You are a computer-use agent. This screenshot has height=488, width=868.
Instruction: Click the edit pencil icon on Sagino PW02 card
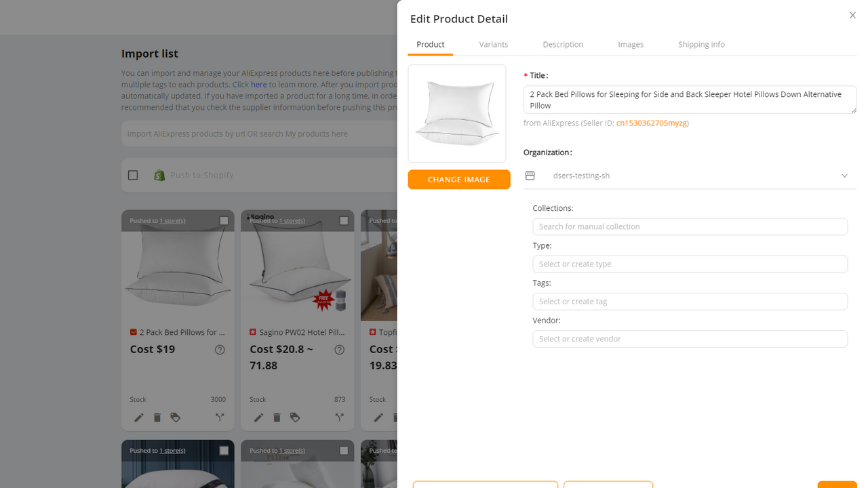(x=258, y=418)
